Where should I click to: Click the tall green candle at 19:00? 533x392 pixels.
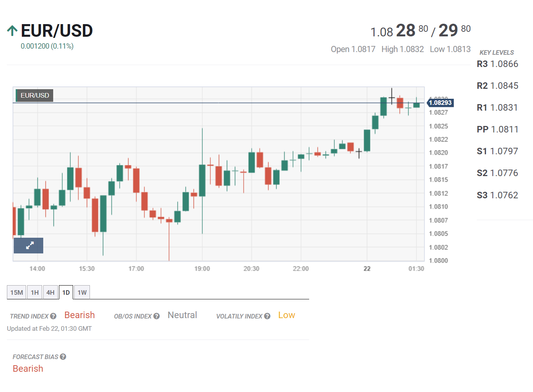coord(202,180)
